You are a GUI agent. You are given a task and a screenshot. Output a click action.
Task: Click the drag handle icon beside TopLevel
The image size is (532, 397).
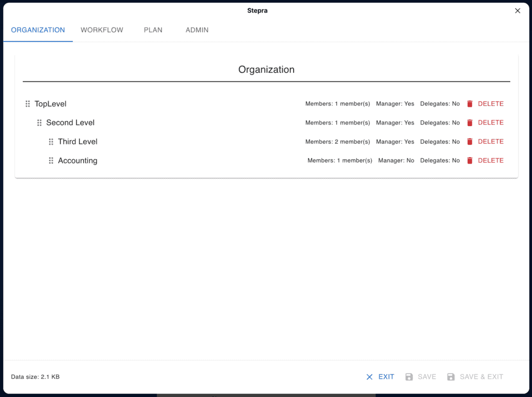(x=28, y=104)
